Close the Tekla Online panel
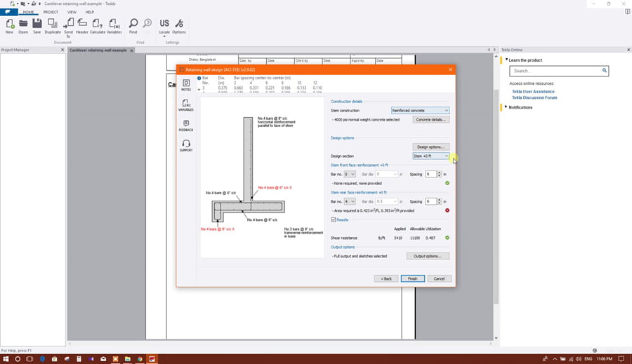The image size is (632, 364). pos(628,50)
